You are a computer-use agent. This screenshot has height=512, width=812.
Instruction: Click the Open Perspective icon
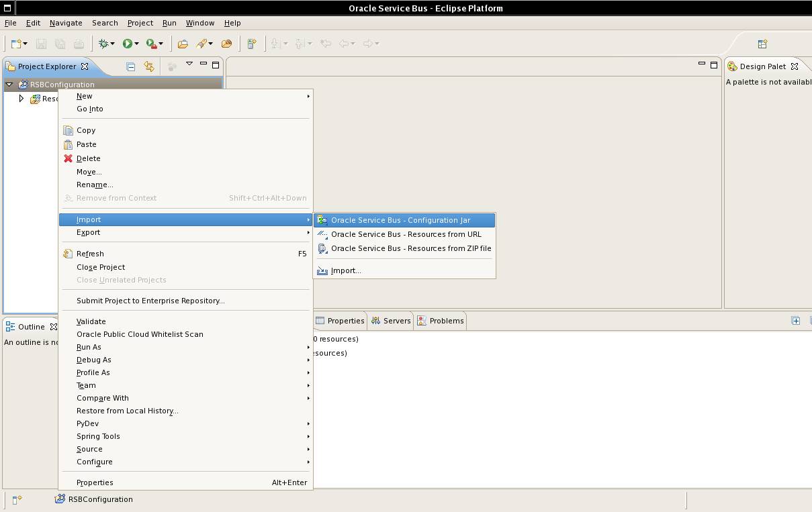click(x=762, y=44)
